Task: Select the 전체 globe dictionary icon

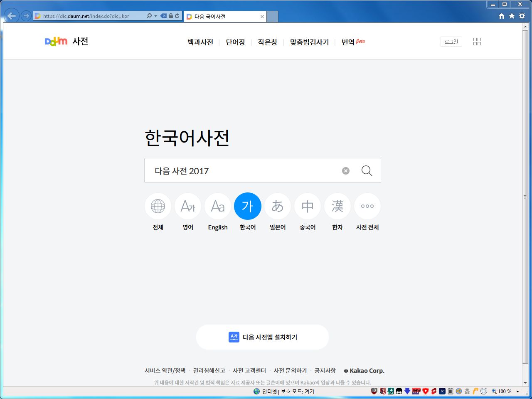Action: (158, 206)
